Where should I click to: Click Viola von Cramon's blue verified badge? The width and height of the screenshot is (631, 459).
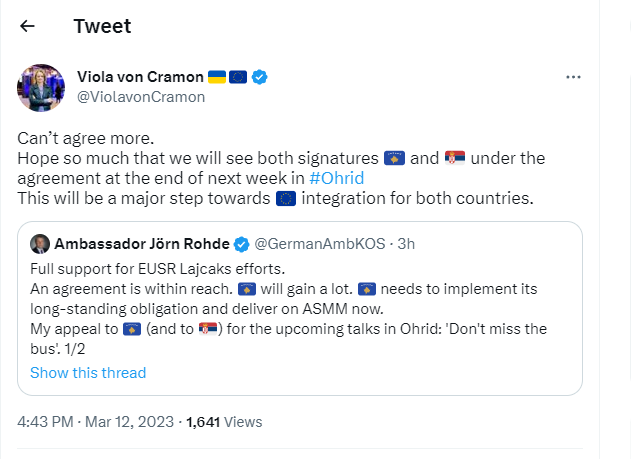[258, 77]
